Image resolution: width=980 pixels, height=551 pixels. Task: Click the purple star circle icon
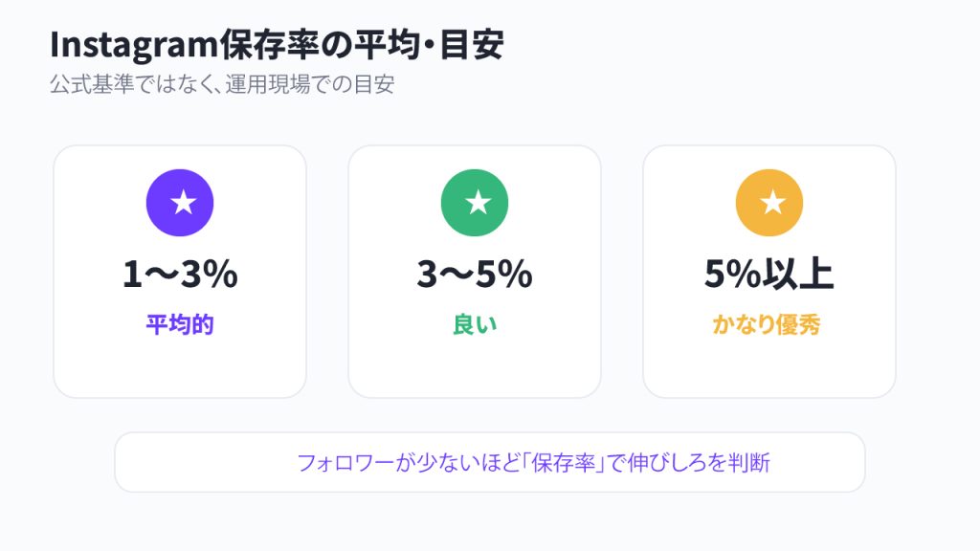(180, 203)
